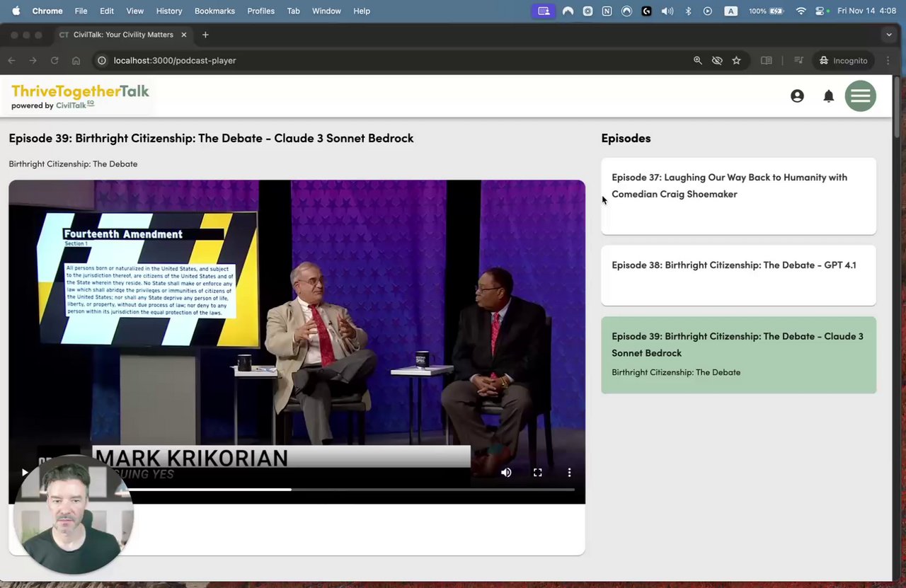Expand the tab search dropdown
This screenshot has width=906, height=588.
coord(889,35)
